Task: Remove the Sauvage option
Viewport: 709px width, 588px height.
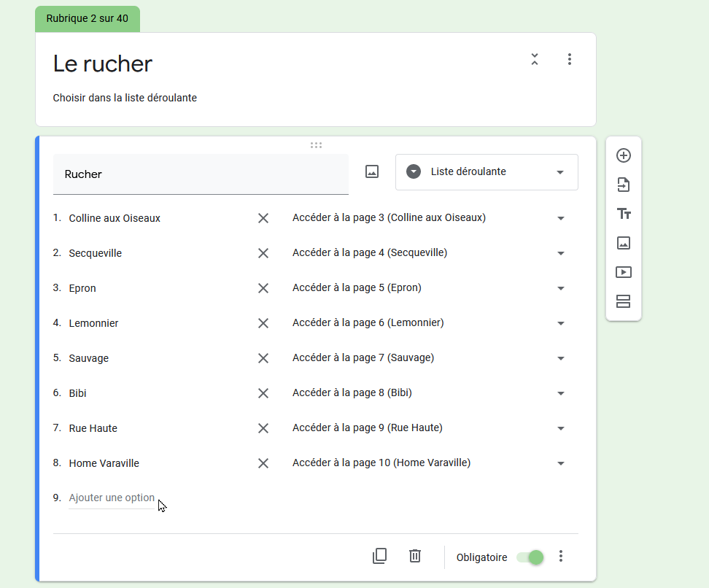Action: click(x=263, y=358)
